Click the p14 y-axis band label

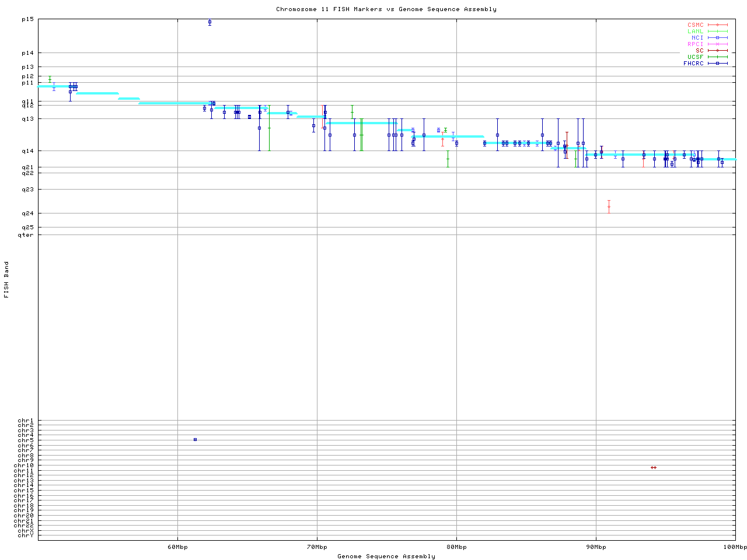(27, 53)
